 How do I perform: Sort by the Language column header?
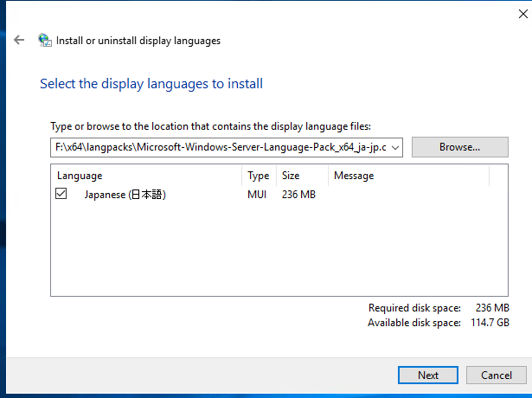coord(146,176)
